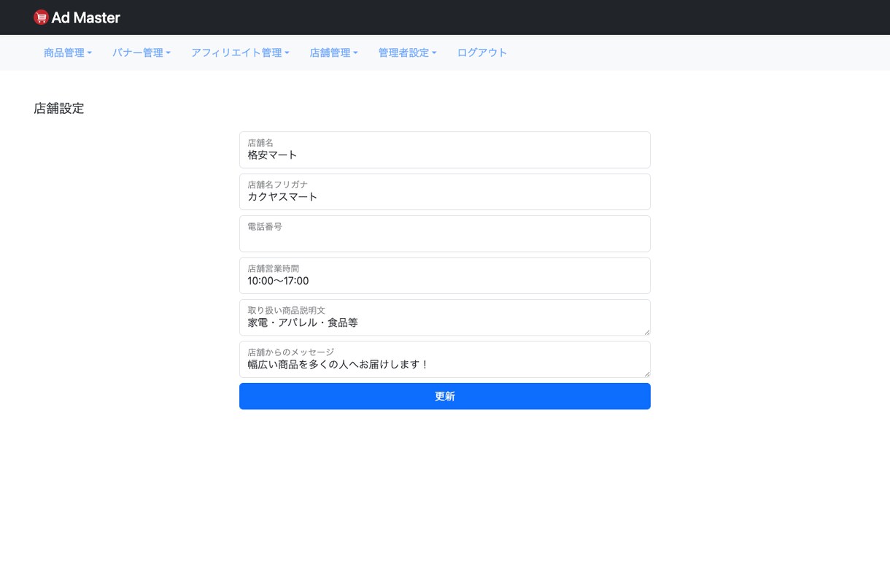Expand the 店舗管理 dropdown menu
The height and width of the screenshot is (588, 890).
click(333, 53)
